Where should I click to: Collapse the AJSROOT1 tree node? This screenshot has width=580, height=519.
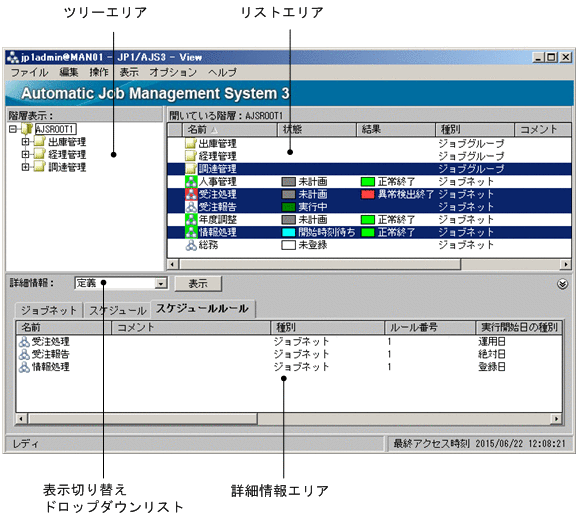pos(13,129)
